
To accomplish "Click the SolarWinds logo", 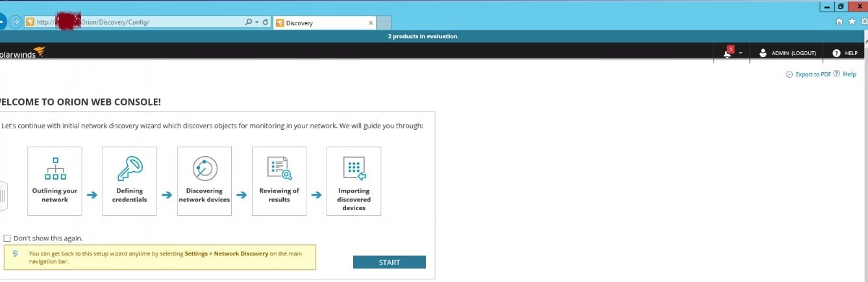I will pos(22,52).
